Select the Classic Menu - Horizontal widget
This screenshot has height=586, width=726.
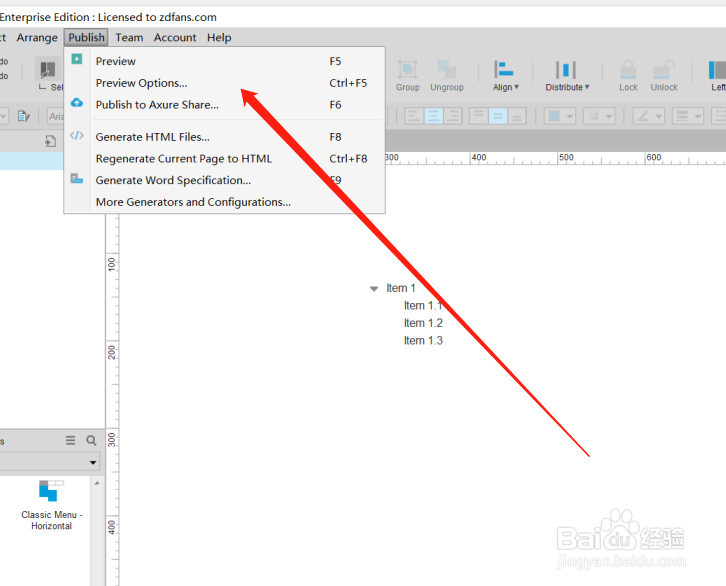pyautogui.click(x=51, y=505)
